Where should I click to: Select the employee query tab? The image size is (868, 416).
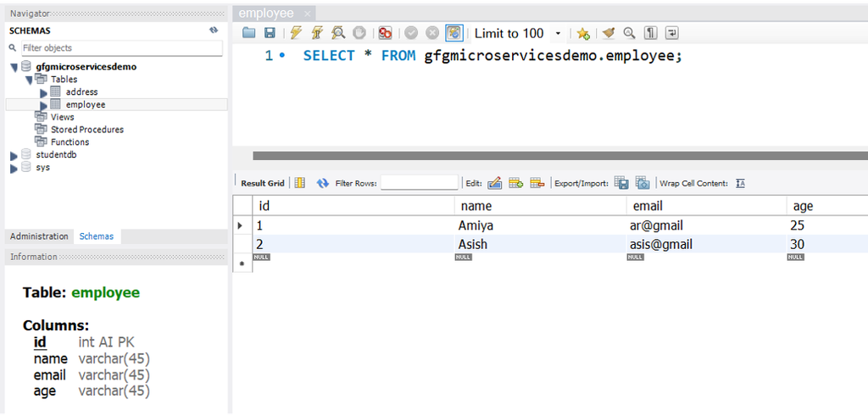(266, 14)
